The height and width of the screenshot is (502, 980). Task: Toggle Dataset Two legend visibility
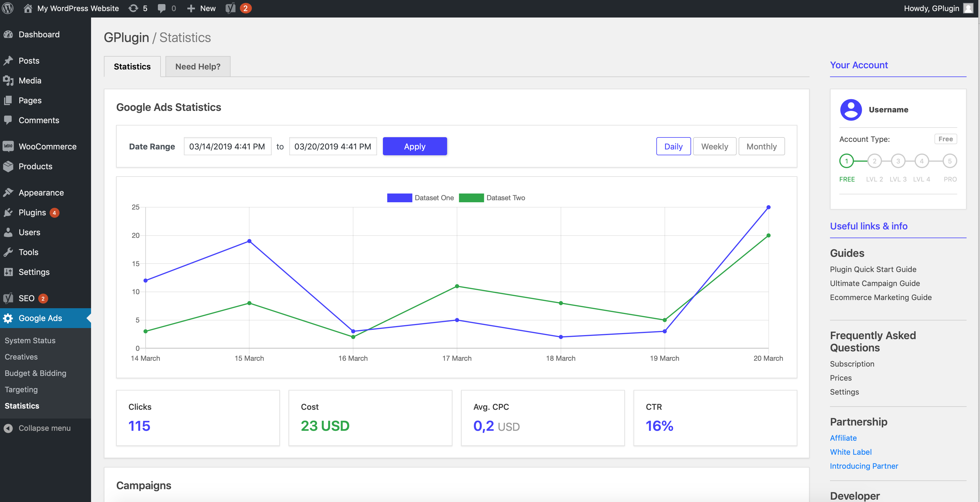pos(492,198)
